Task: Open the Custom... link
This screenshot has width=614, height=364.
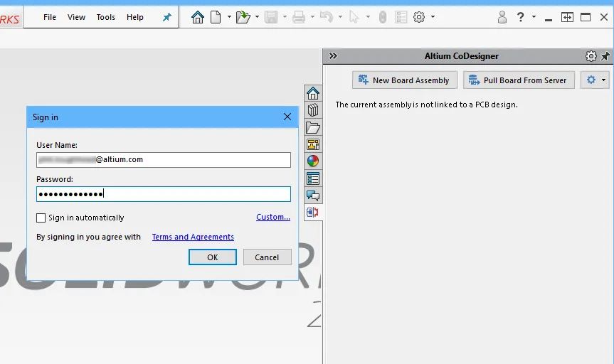Action: coord(273,217)
